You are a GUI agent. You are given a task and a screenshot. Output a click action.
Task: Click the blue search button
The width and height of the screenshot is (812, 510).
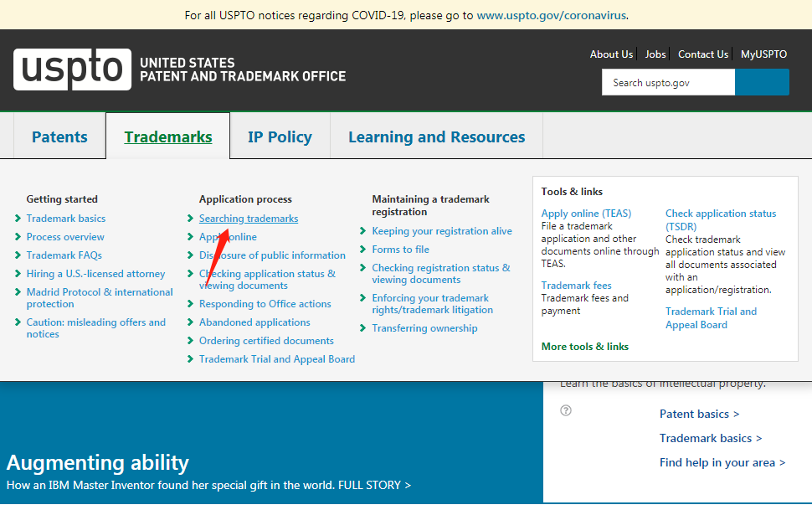pos(762,82)
